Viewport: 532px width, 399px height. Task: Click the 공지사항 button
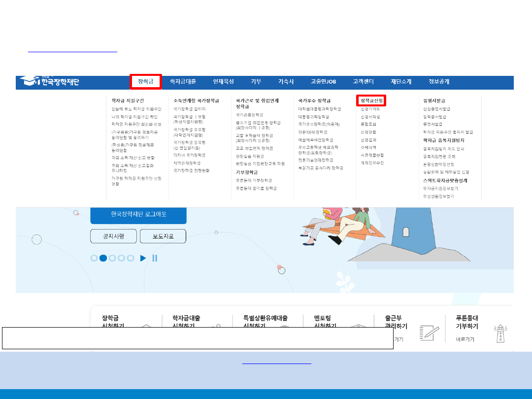pos(113,236)
